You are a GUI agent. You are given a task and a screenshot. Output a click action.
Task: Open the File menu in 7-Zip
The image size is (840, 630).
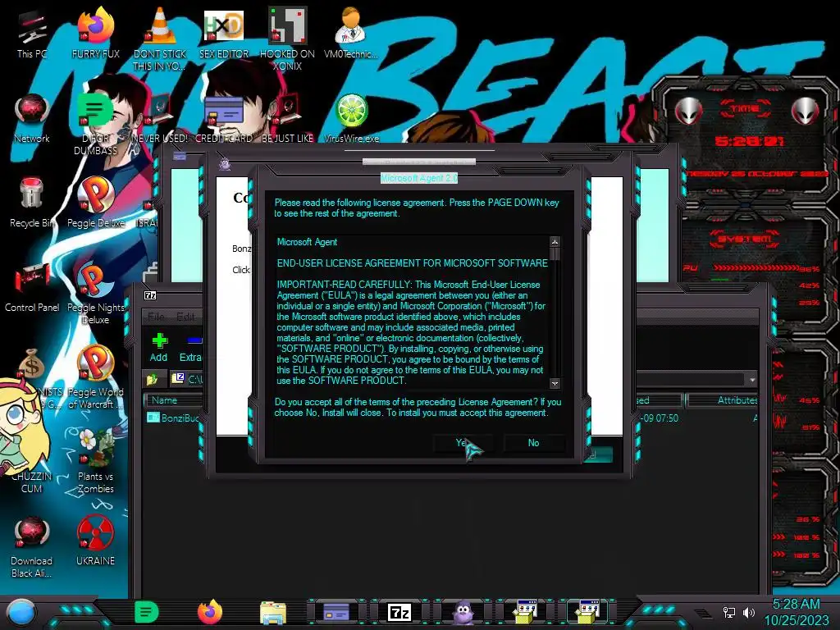point(156,317)
